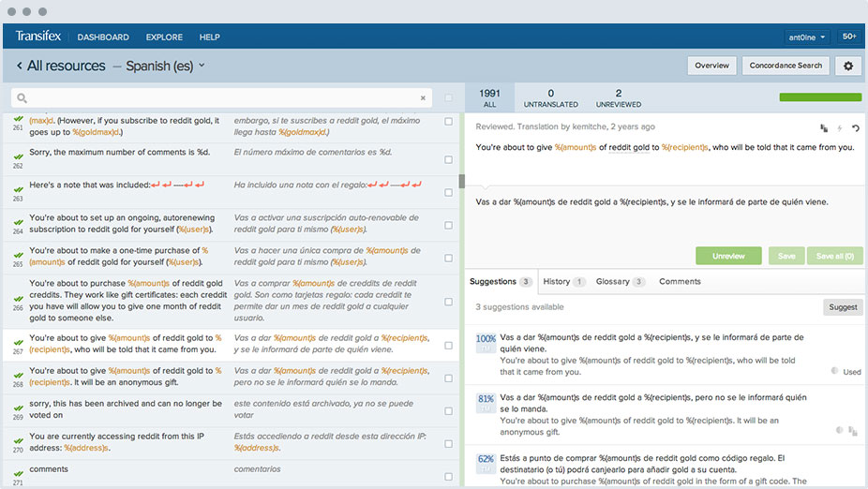Click the Transifex logo
This screenshot has width=868, height=489.
click(38, 36)
